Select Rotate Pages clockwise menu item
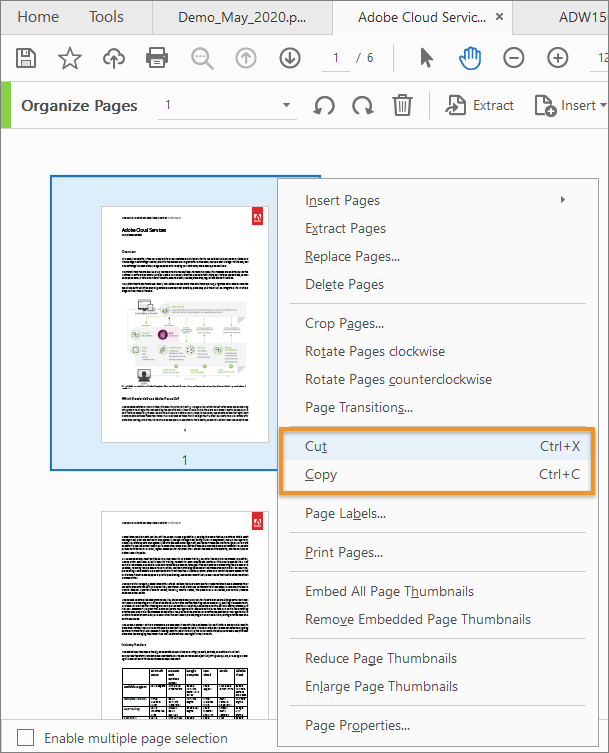This screenshot has width=609, height=753. coord(438,351)
